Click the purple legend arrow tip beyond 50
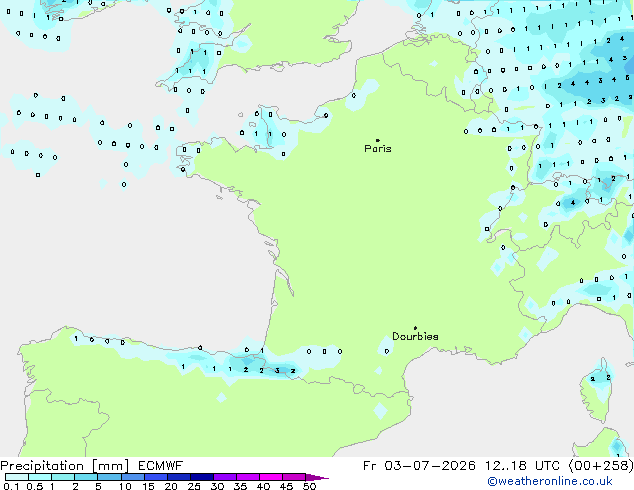The width and height of the screenshot is (634, 490). 317,477
